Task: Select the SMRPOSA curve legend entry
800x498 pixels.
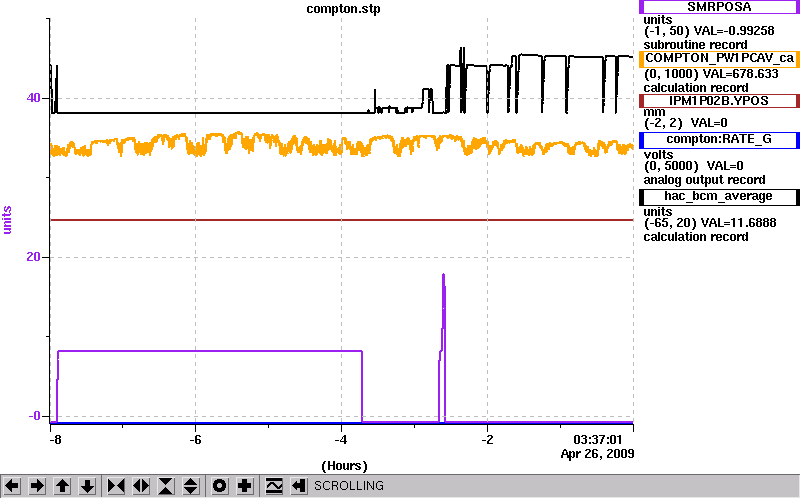Action: [x=719, y=7]
